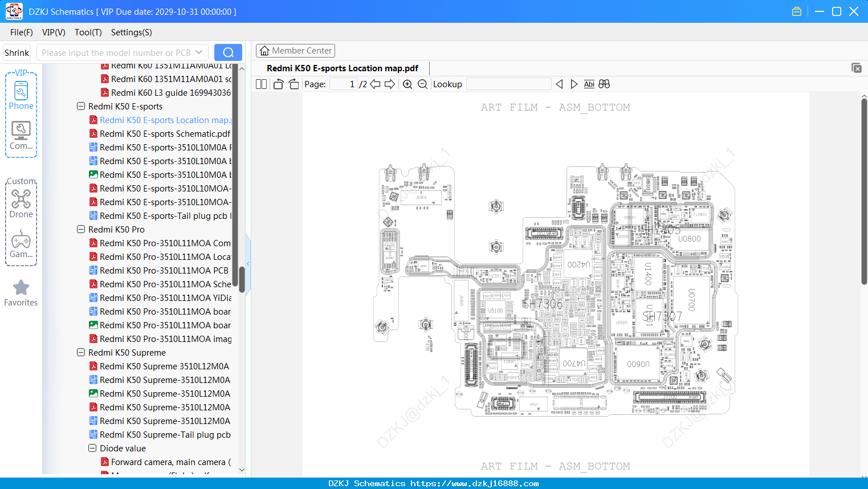Zoom out of the PDF
The image size is (868, 489).
pos(422,84)
